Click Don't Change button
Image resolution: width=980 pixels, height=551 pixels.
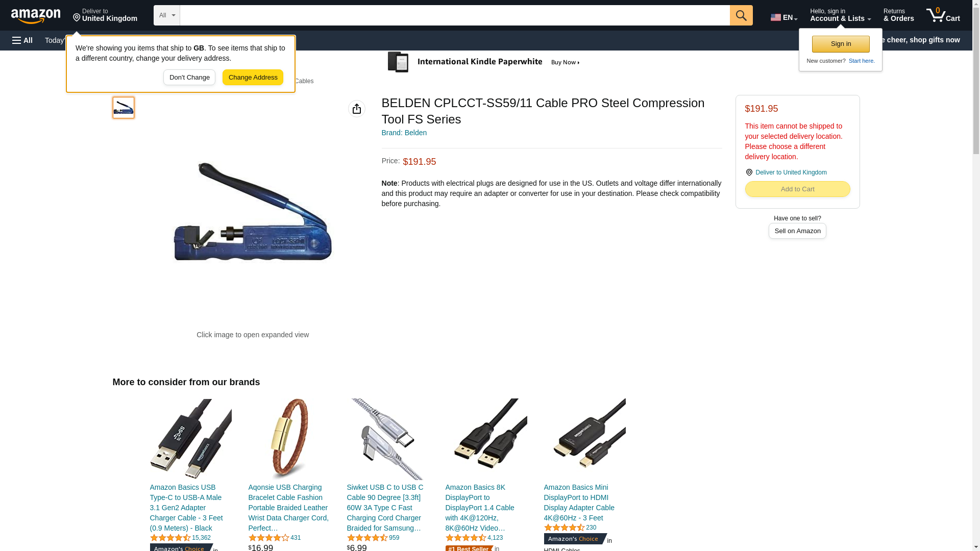point(189,78)
